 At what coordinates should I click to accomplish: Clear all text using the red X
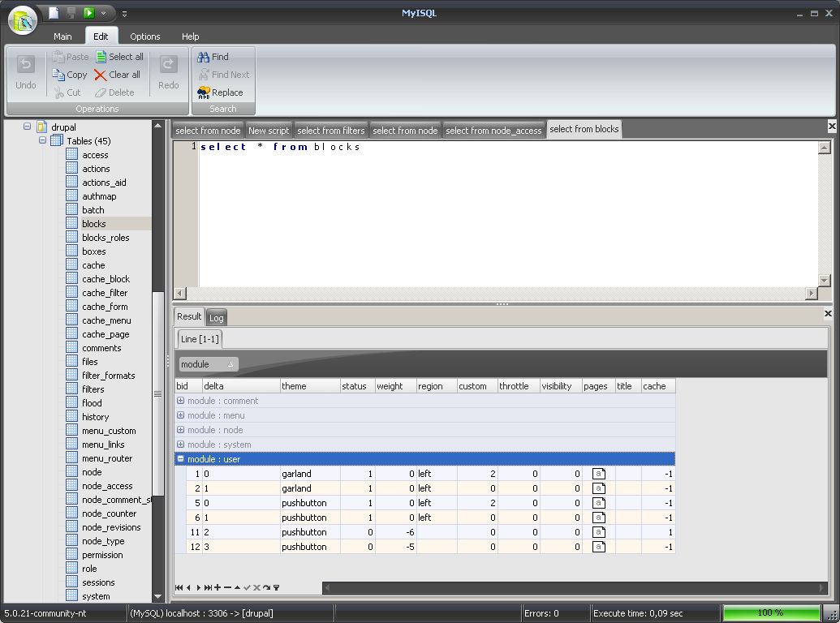[x=118, y=75]
